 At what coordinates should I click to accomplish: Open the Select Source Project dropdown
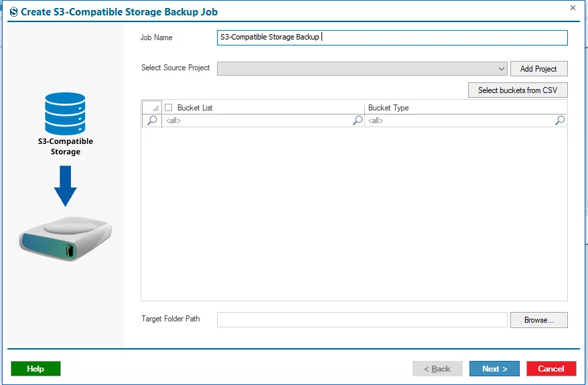(362, 68)
